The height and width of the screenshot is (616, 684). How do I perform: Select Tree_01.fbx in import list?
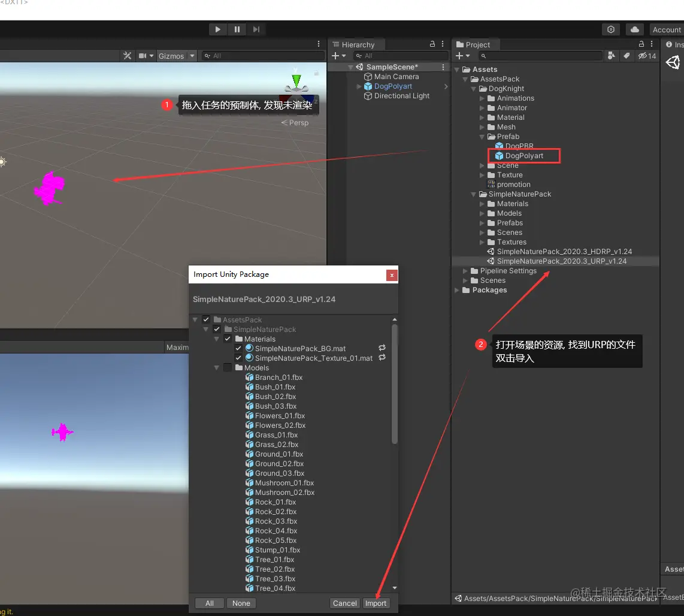270,560
